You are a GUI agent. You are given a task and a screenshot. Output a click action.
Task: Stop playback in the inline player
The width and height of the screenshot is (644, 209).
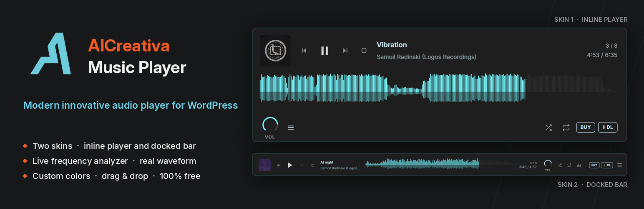pos(364,51)
